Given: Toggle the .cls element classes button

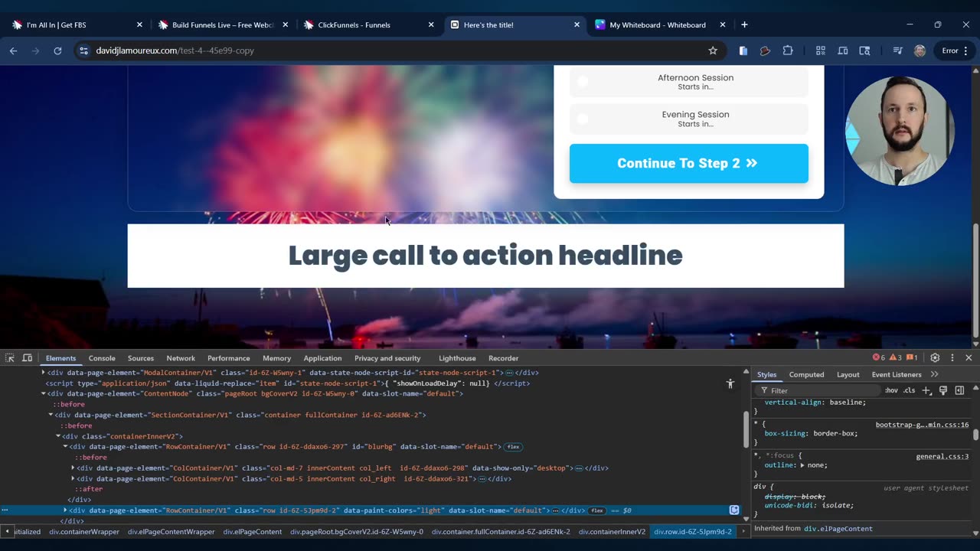Looking at the screenshot, I should click(909, 390).
